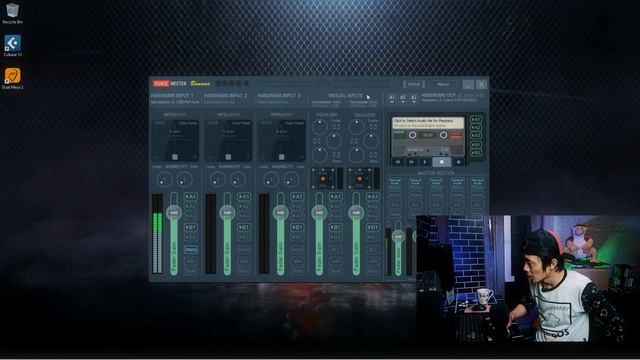The width and height of the screenshot is (640, 360).
Task: Open the A1 hardware out device dropdown
Action: tap(392, 98)
